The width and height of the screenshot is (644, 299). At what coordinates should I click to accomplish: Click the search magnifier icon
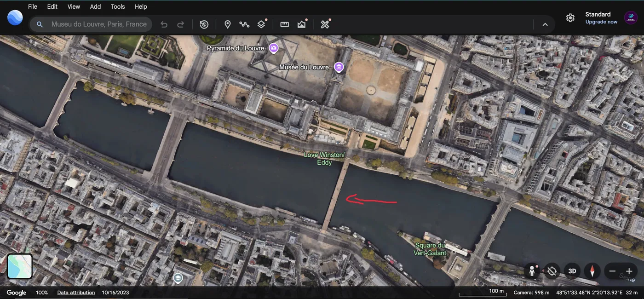click(x=40, y=24)
